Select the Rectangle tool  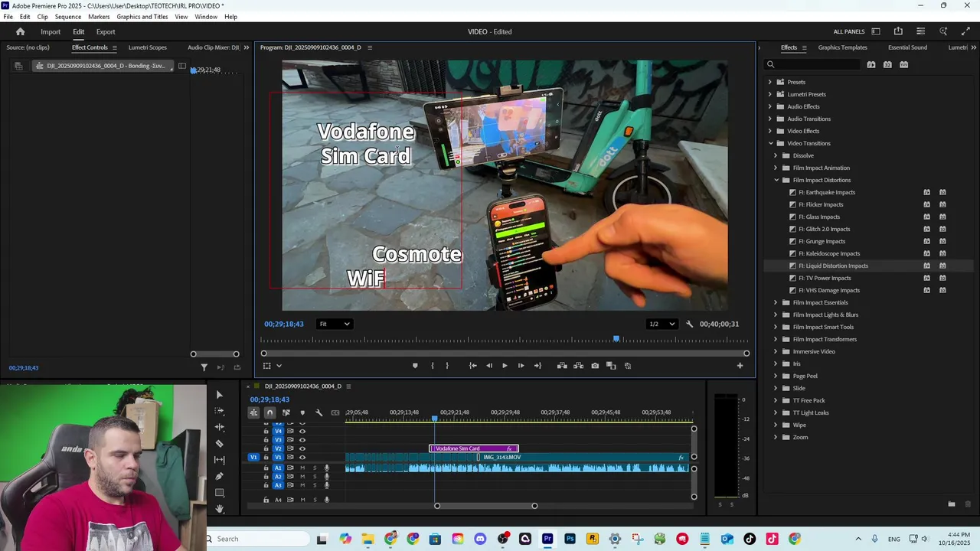220,493
